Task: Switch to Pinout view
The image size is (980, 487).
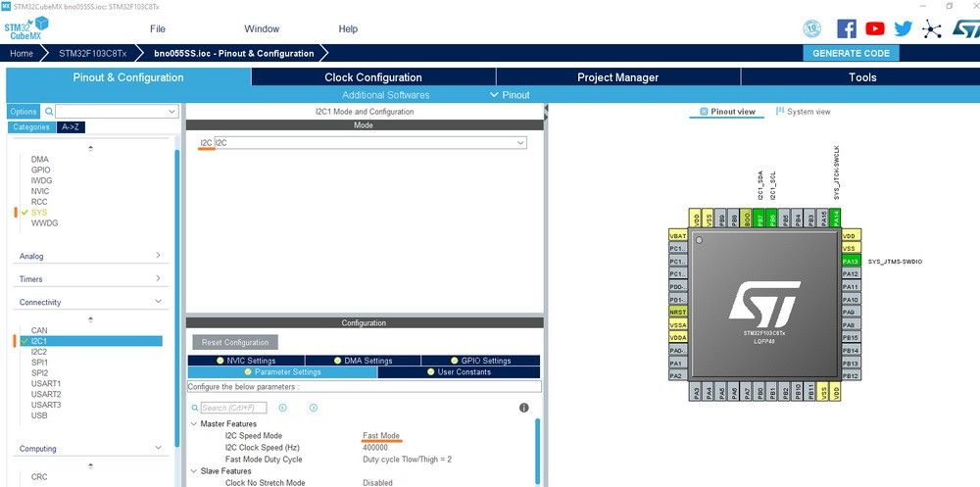Action: coord(727,112)
